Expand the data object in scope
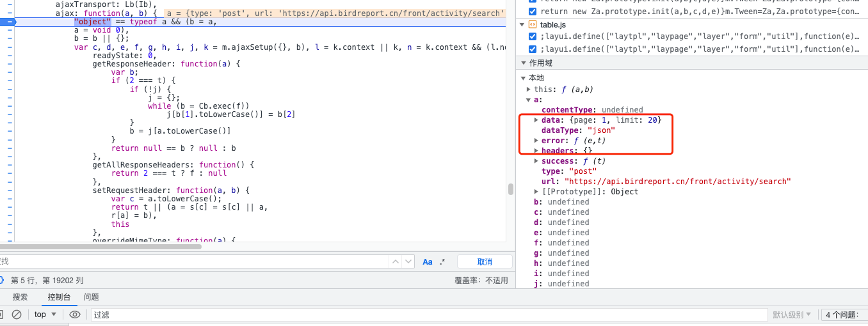Screen dimensions: 868x326 (537, 120)
